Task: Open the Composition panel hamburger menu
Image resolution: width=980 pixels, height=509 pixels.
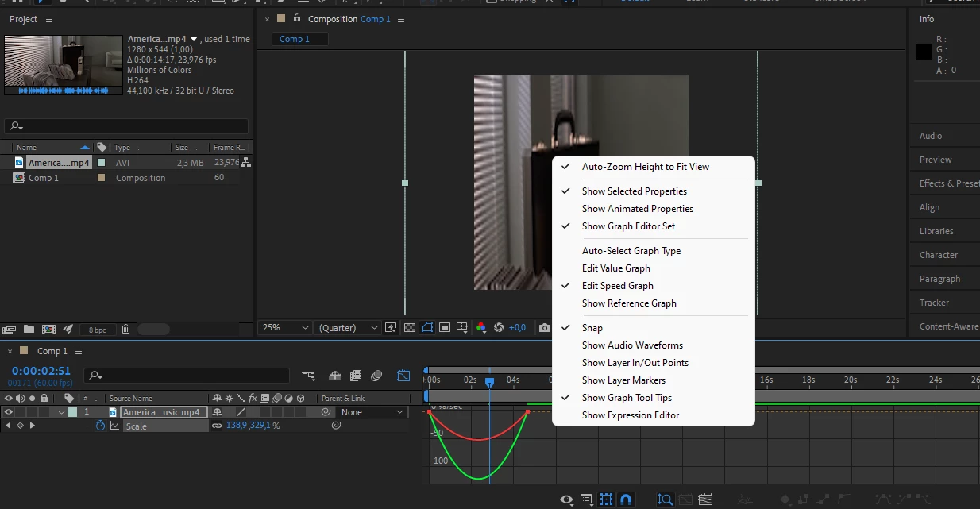Action: pos(401,19)
